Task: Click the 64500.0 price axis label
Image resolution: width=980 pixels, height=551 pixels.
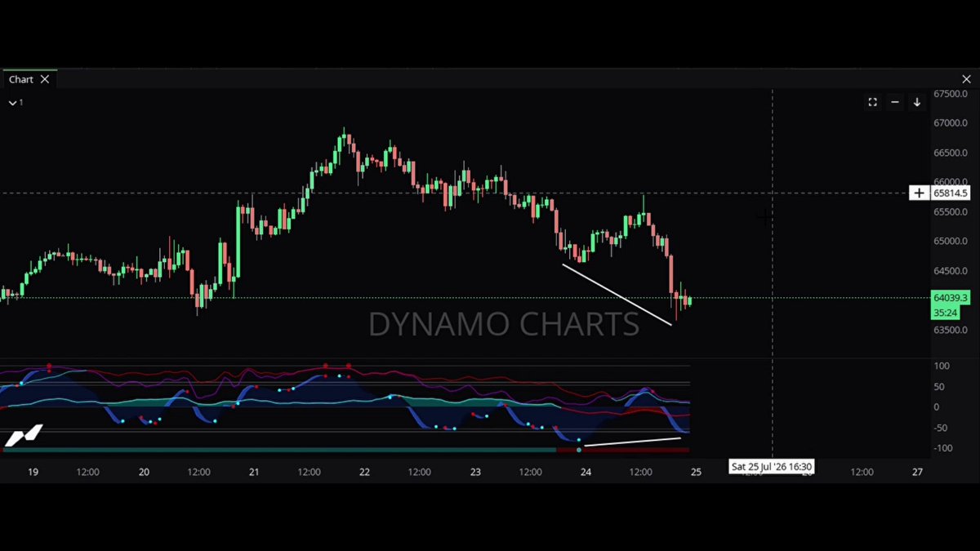Action: coord(951,271)
